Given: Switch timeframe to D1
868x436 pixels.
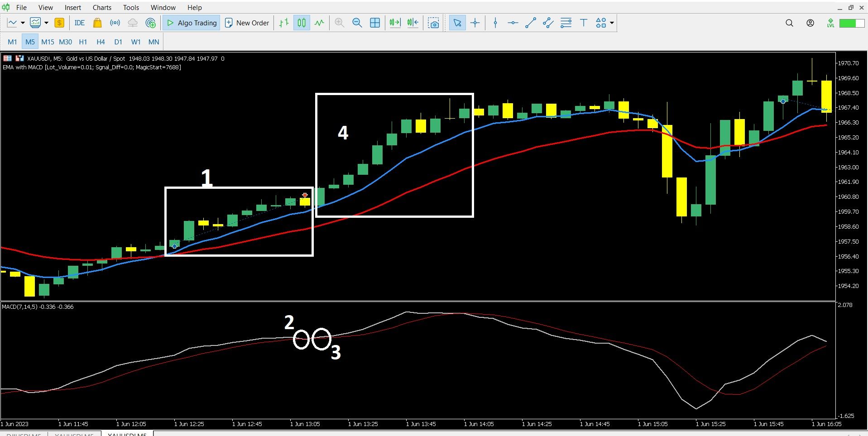Looking at the screenshot, I should click(118, 42).
